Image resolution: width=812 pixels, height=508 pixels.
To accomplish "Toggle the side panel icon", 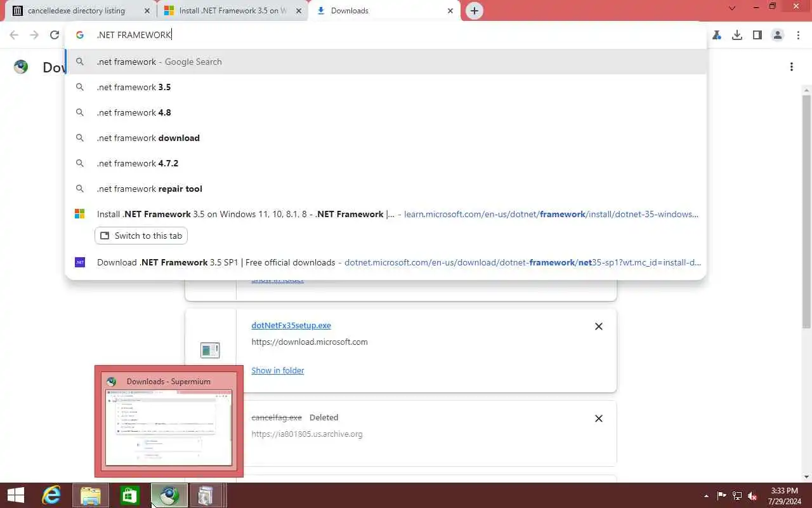I will click(x=757, y=35).
